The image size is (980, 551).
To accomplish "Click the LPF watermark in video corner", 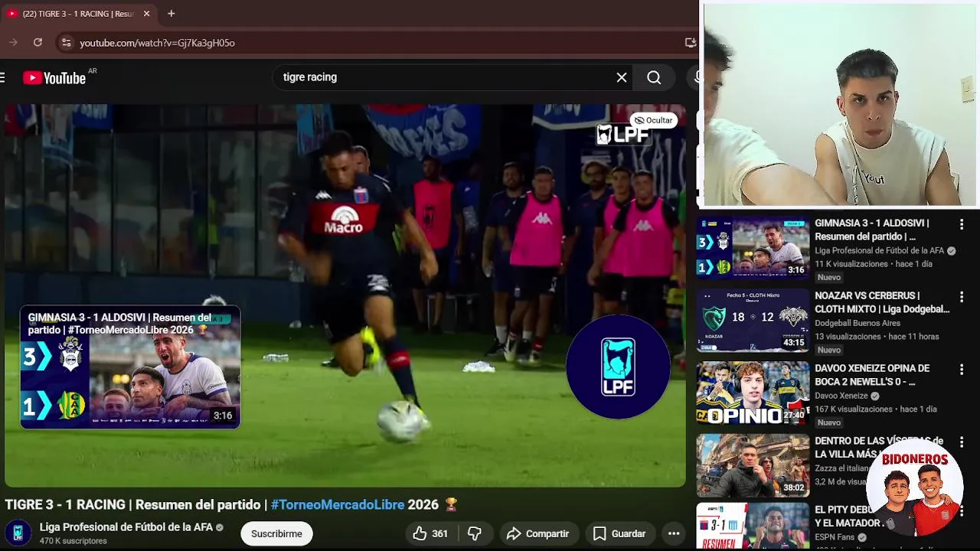I will (622, 135).
